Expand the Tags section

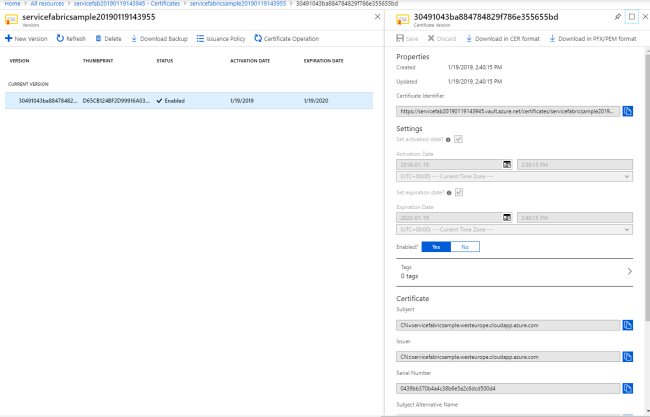514,272
